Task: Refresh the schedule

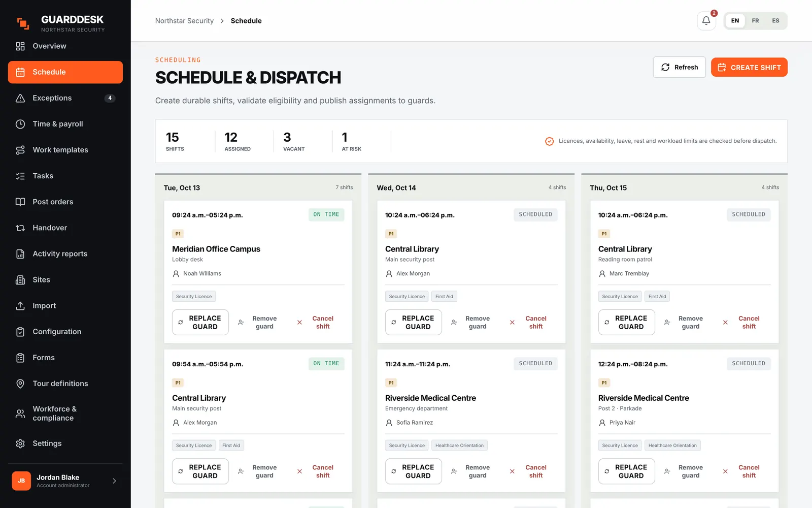Action: 679,67
